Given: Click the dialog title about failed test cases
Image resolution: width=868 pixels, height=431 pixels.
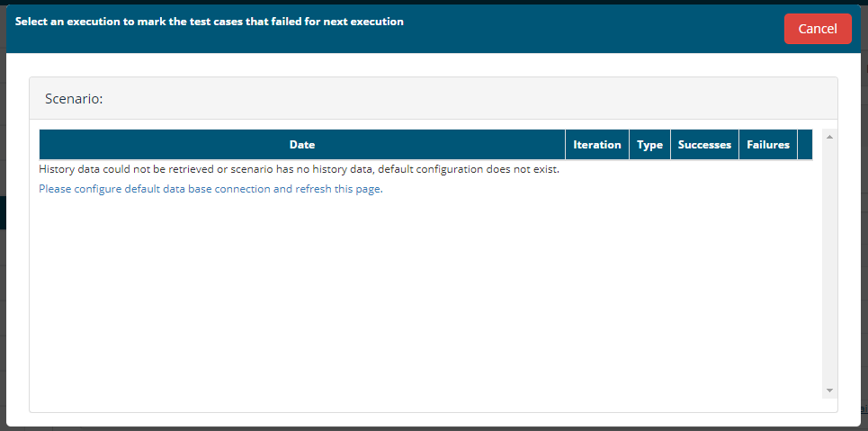Looking at the screenshot, I should pos(210,22).
